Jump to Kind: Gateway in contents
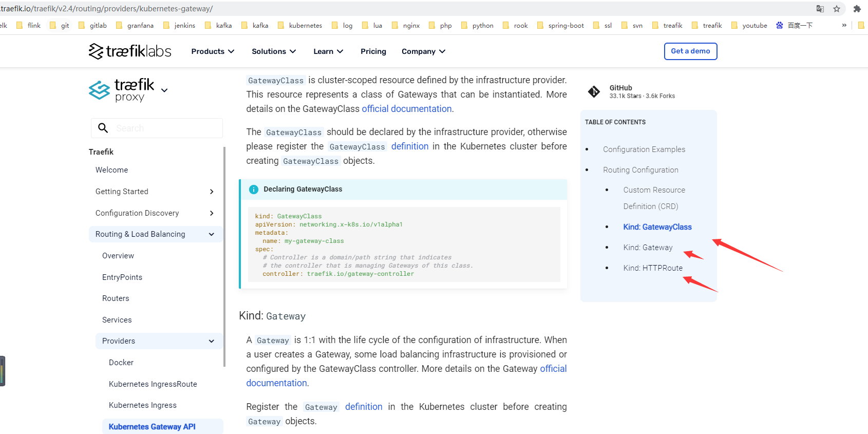The height and width of the screenshot is (434, 868). 648,248
